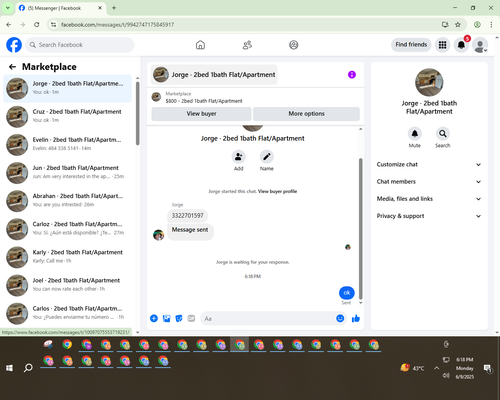Open taskbar clock showing 6:18 PM
500x400 pixels.
tap(465, 368)
